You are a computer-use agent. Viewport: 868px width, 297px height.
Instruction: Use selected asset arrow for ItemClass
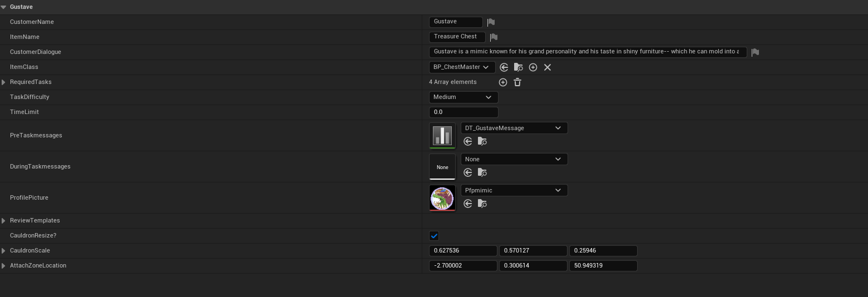pyautogui.click(x=504, y=67)
